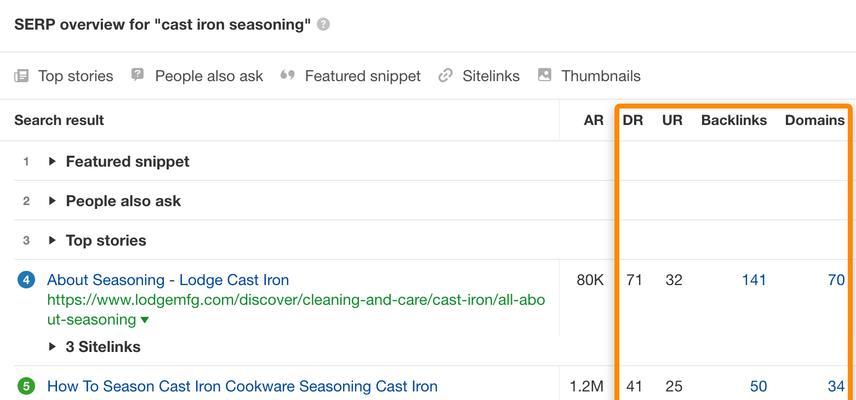Click the Thumbnails image icon

coord(544,75)
